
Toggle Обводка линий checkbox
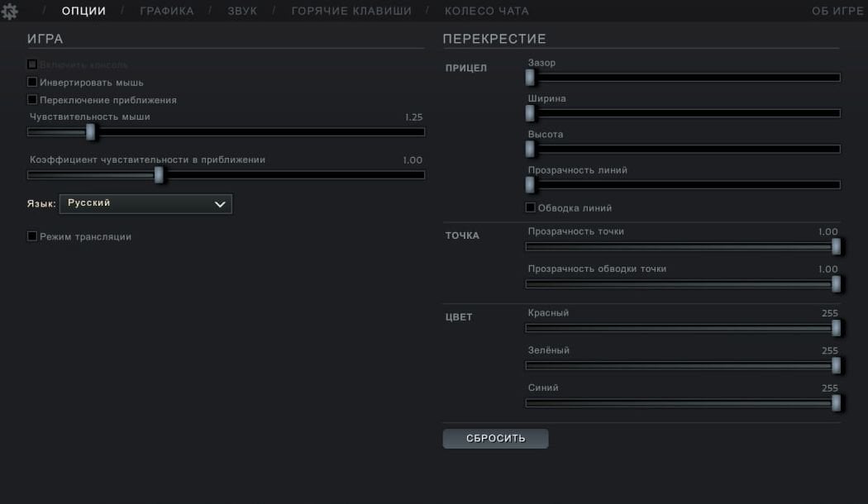(531, 207)
